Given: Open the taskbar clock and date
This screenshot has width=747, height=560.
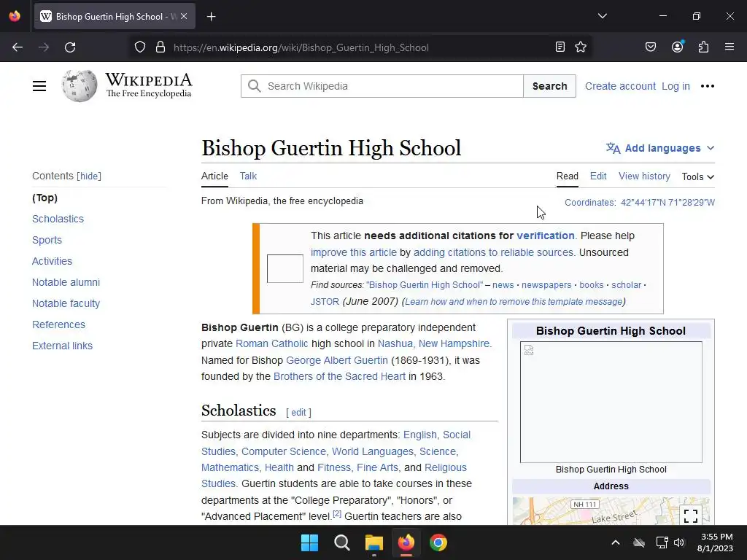Looking at the screenshot, I should 715,542.
